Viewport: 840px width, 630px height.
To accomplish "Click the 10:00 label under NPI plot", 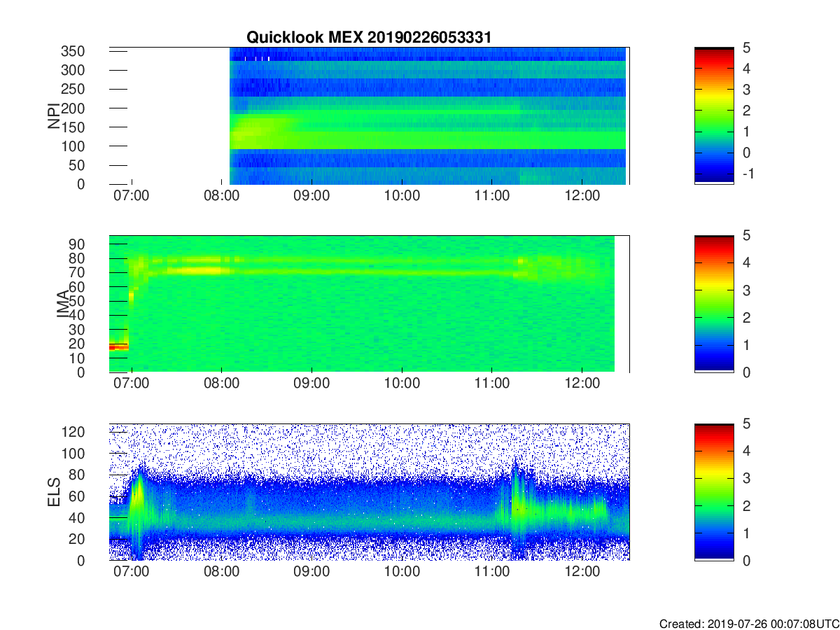I will tap(402, 195).
